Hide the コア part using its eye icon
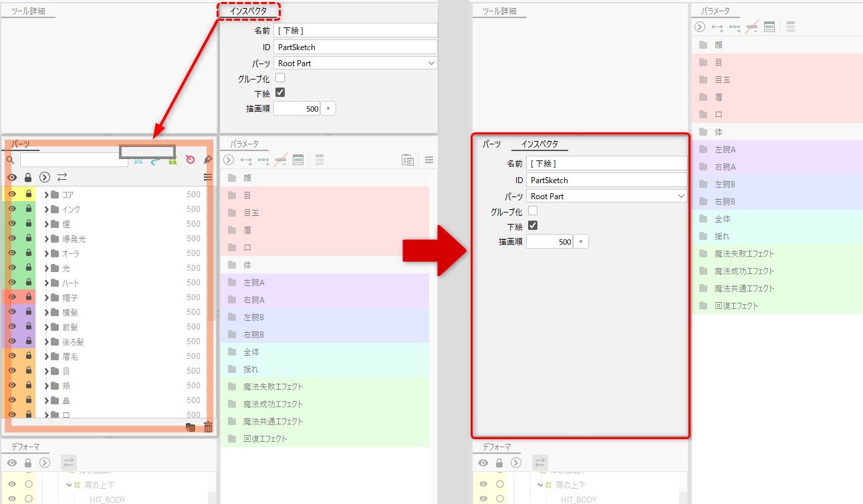This screenshot has height=504, width=863. (11, 195)
